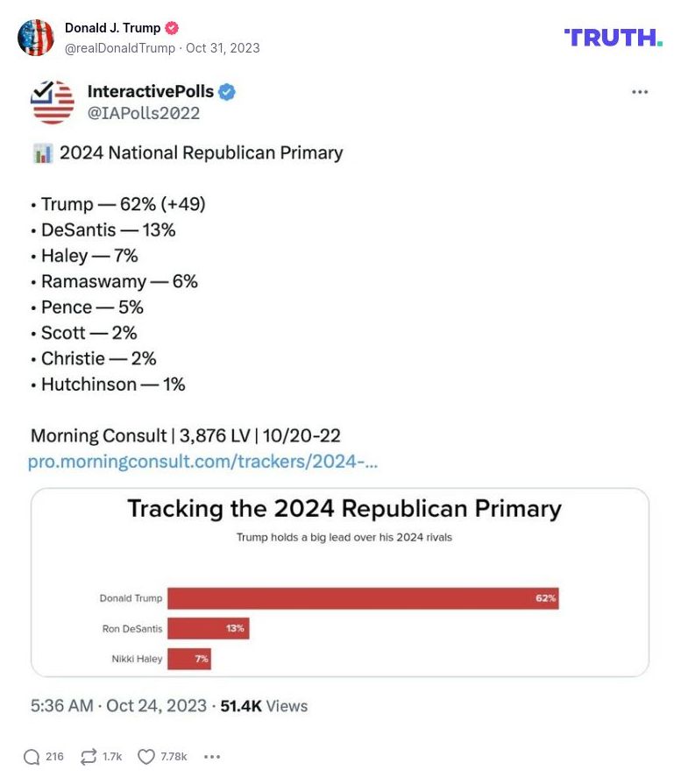Open the pro.morningconsult.com trackers link
This screenshot has height=784, width=681.
(x=203, y=461)
